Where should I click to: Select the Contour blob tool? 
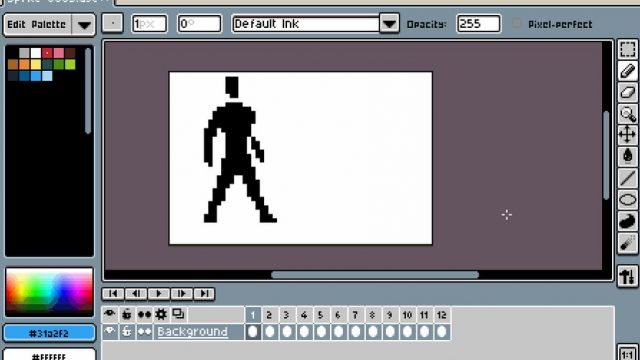(x=627, y=221)
